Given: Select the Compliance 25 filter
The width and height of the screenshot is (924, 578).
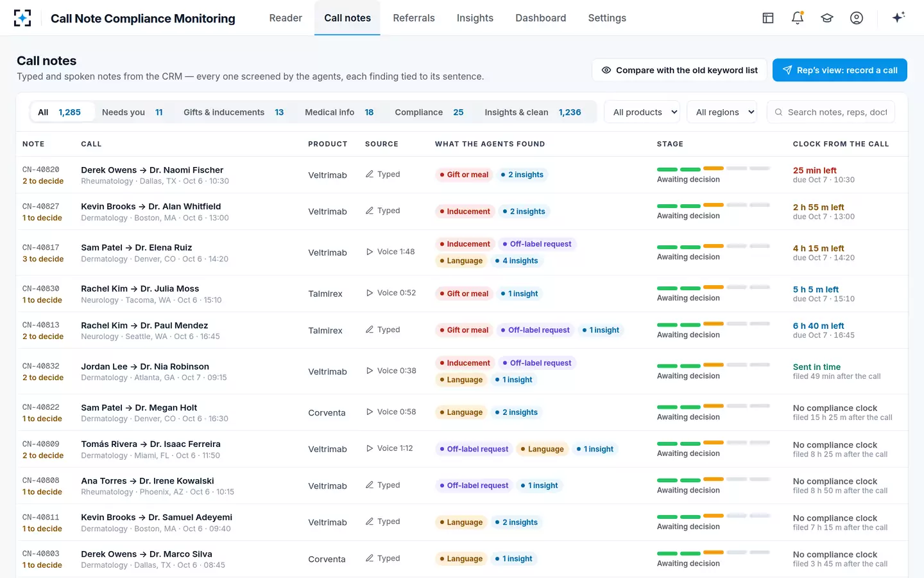Looking at the screenshot, I should 429,112.
